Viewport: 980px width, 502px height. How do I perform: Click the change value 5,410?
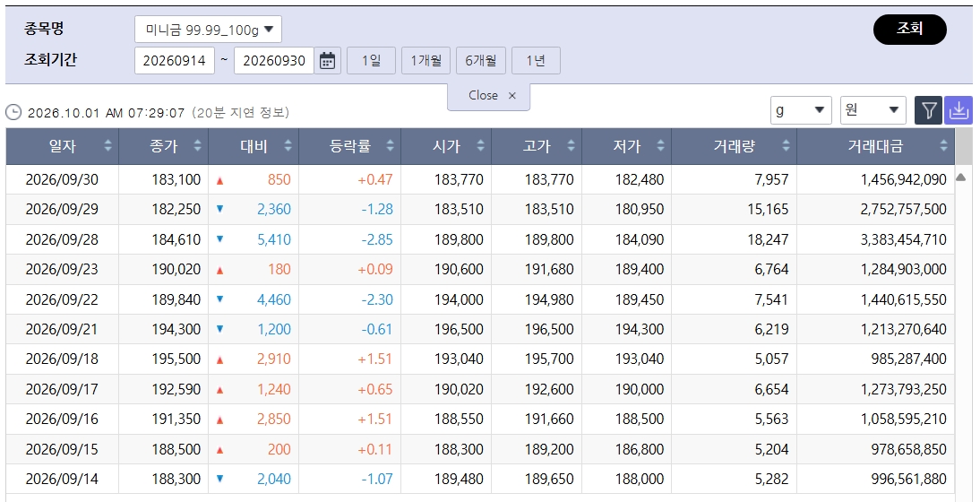[274, 239]
